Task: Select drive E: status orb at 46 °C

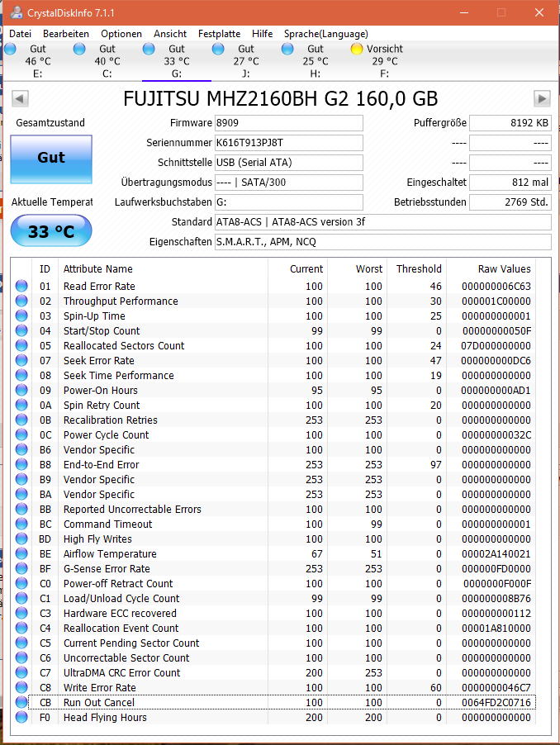Action: click(x=11, y=49)
